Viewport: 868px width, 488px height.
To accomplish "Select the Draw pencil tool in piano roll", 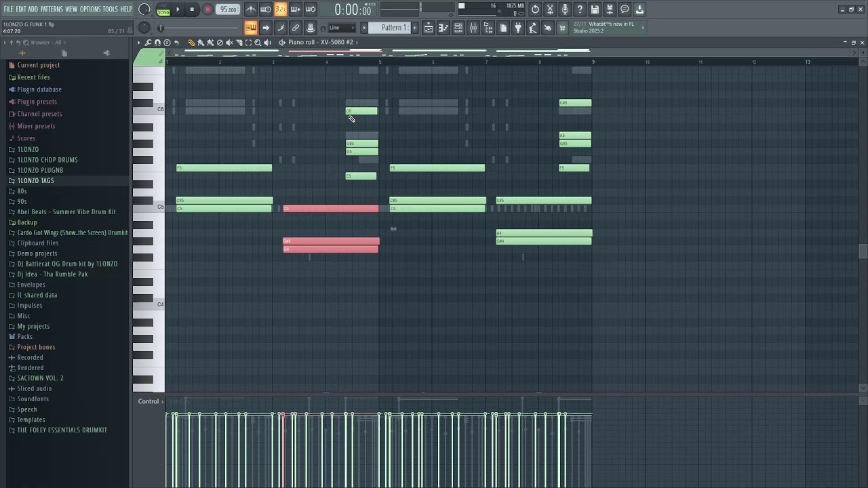I will tap(192, 43).
